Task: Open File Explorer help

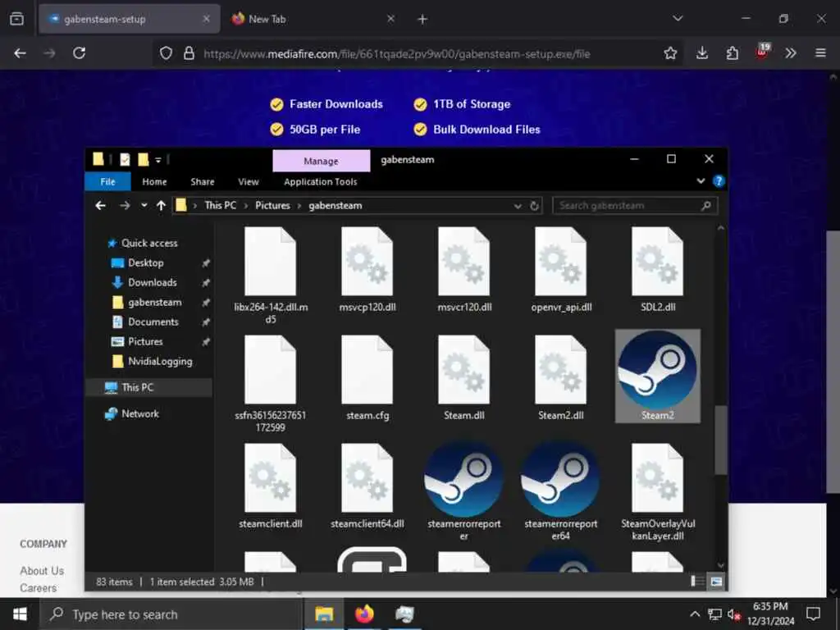Action: coord(719,181)
